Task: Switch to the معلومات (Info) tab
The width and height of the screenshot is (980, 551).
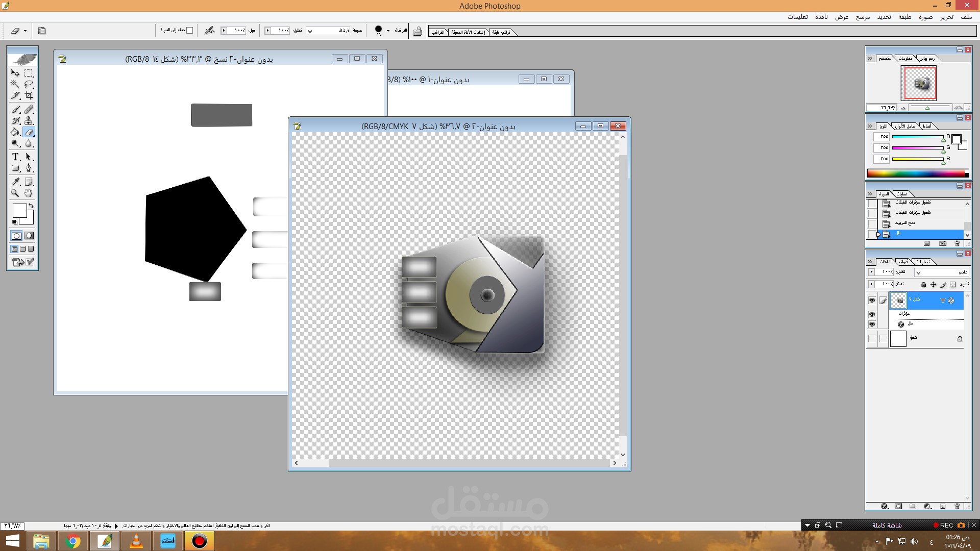Action: pyautogui.click(x=905, y=58)
